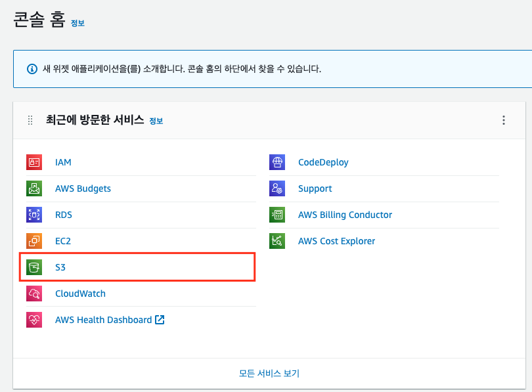The width and height of the screenshot is (532, 392).
Task: Click the pink CloudWatch icon
Action: pyautogui.click(x=34, y=294)
